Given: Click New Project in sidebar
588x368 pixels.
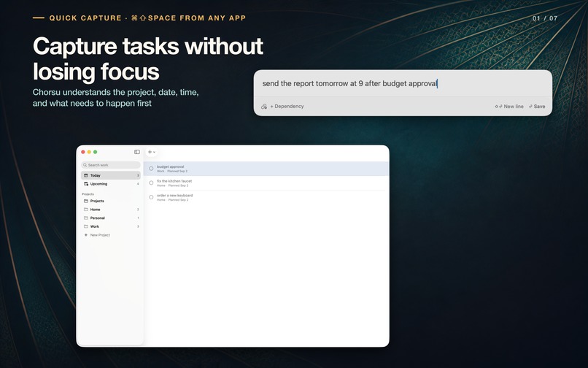Looking at the screenshot, I should (97, 235).
